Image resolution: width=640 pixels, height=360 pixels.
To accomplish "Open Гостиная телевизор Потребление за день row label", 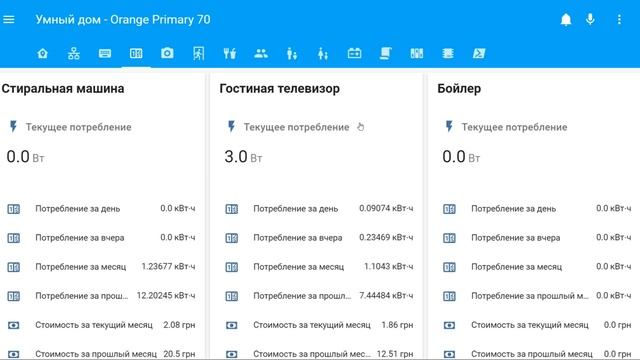I will tap(296, 209).
